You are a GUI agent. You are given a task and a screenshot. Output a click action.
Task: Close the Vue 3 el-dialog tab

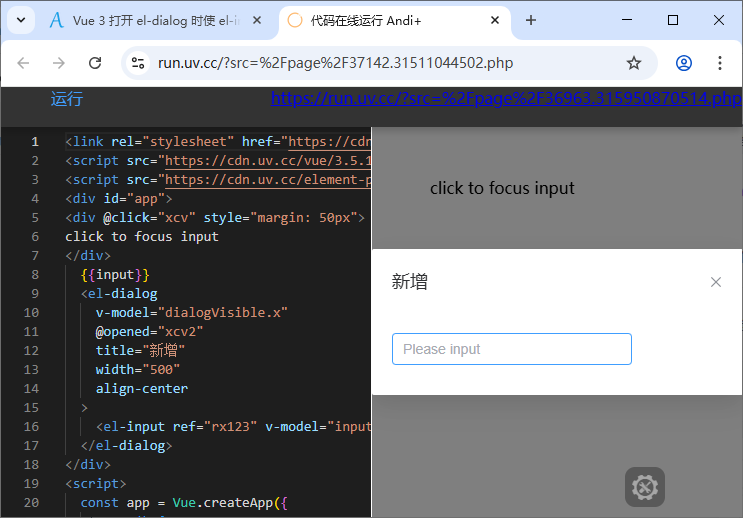tap(257, 20)
